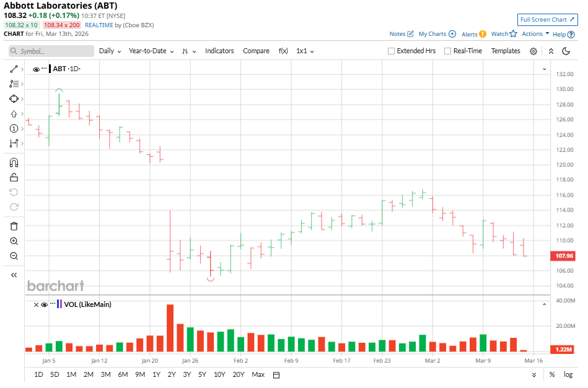Remove the VOL study with X
588x388 pixels.
click(x=37, y=305)
